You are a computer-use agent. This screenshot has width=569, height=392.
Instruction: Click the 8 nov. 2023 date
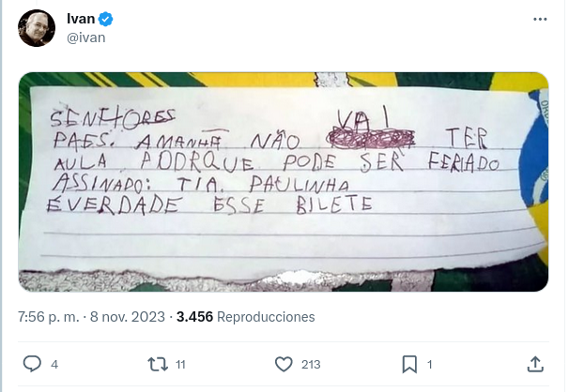click(127, 317)
